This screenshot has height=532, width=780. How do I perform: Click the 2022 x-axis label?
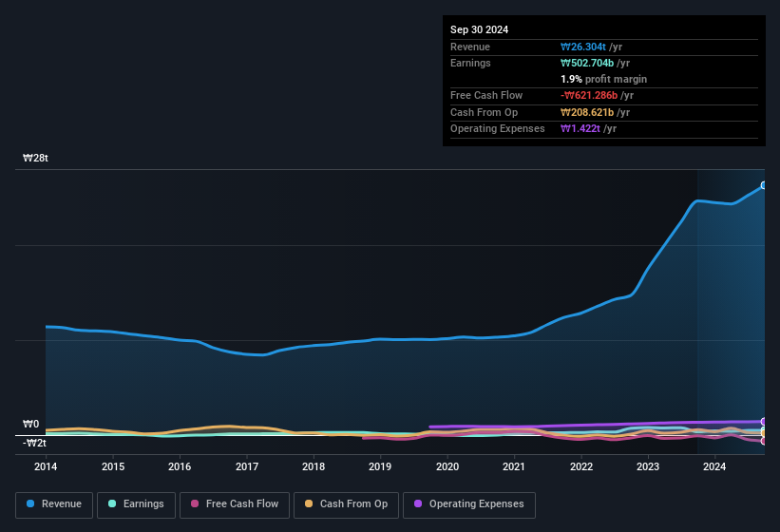coord(581,466)
